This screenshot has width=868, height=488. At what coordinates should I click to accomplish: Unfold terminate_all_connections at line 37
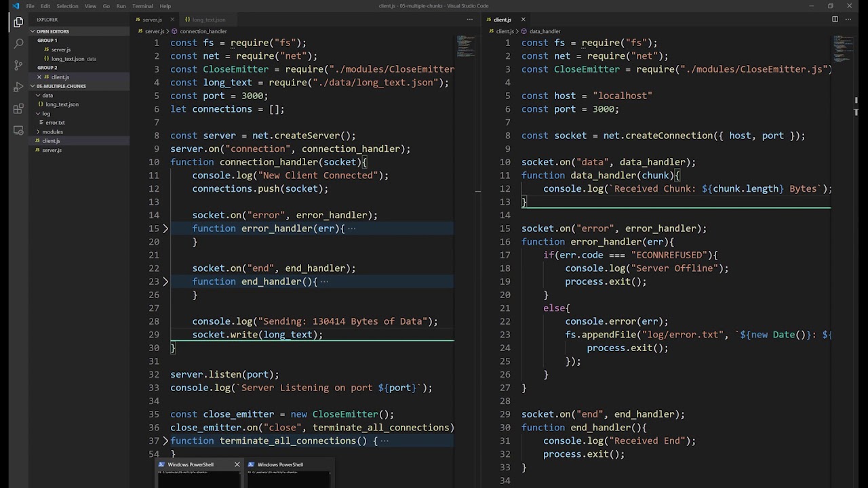coord(165,441)
